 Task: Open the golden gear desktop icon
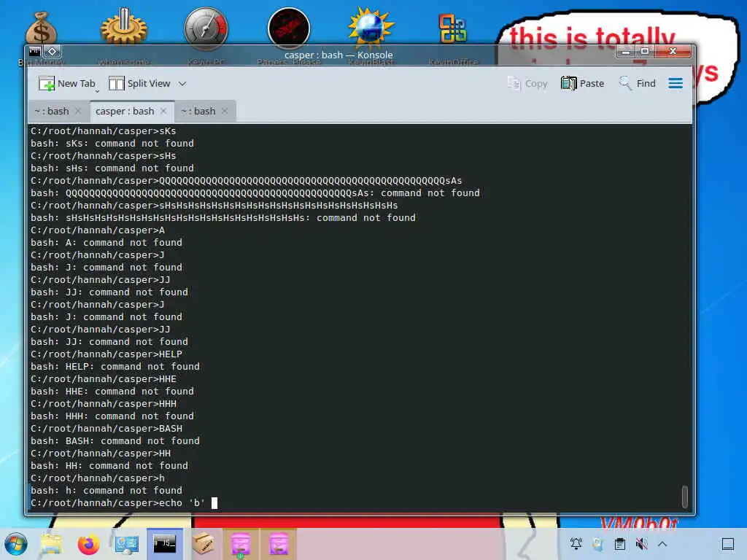point(123,28)
